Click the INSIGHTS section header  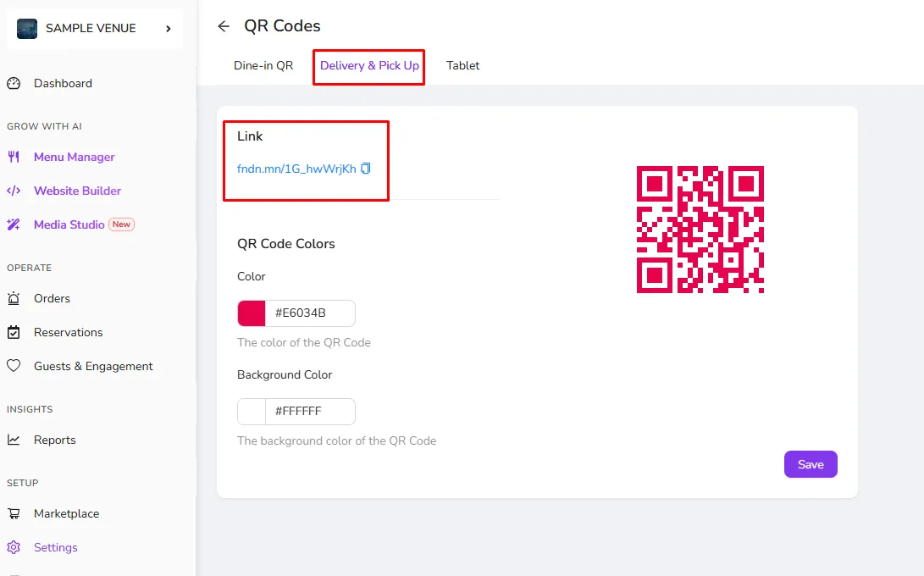click(30, 409)
